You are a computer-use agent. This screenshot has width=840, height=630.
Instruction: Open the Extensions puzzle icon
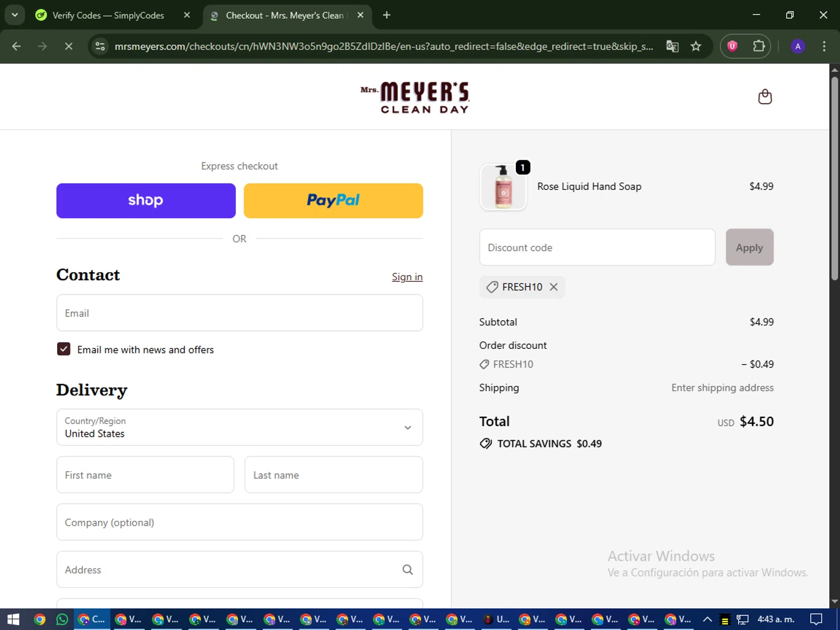pos(759,46)
